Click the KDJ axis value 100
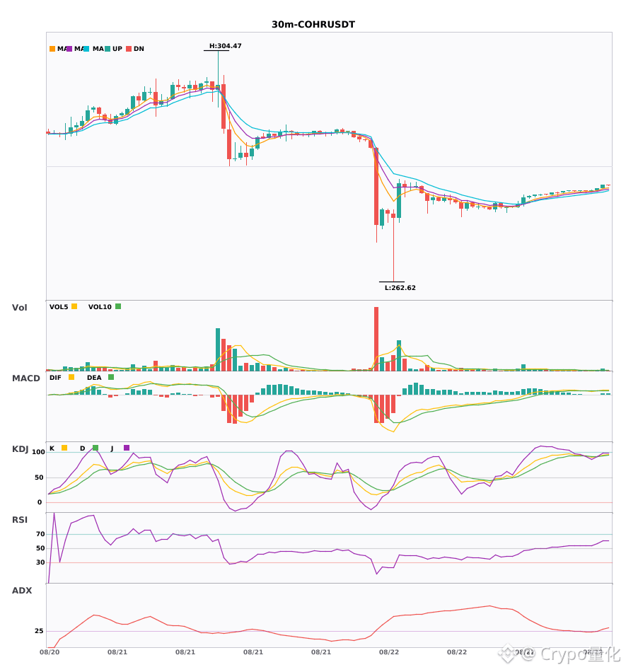 click(39, 452)
